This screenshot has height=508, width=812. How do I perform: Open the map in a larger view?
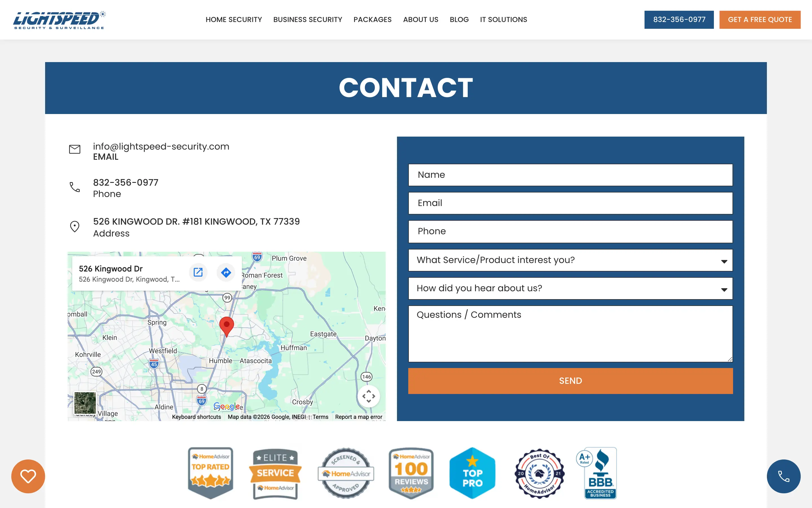tap(198, 272)
